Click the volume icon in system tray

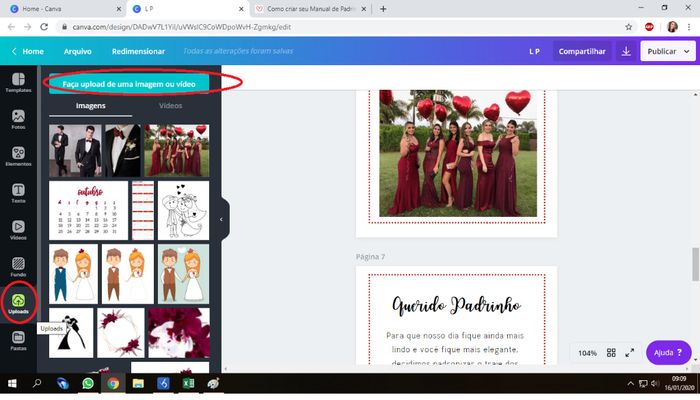pyautogui.click(x=655, y=383)
